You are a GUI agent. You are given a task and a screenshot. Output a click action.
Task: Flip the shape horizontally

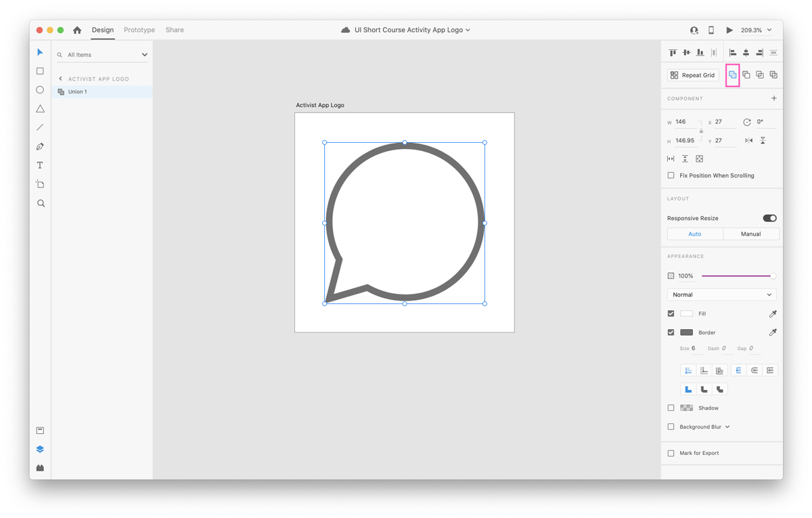point(748,140)
